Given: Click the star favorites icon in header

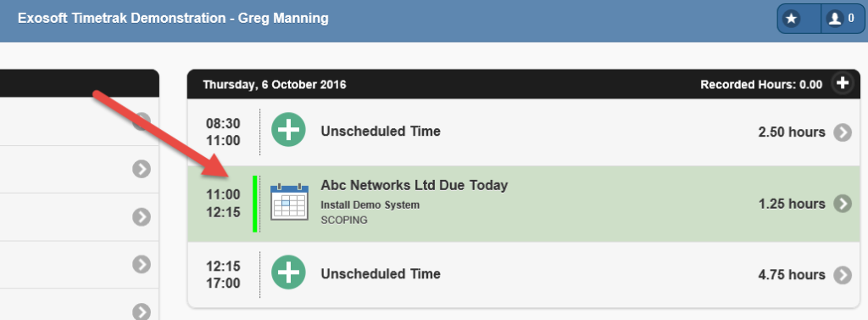Looking at the screenshot, I should click(x=792, y=19).
